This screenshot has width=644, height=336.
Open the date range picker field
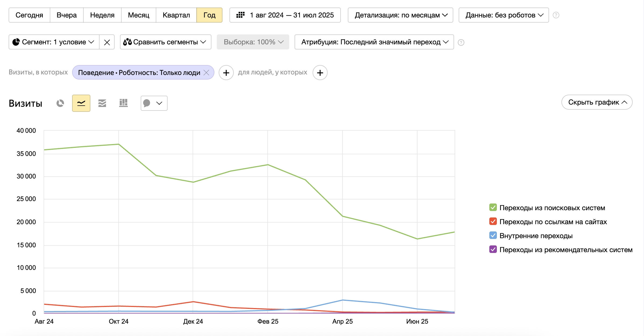pos(285,15)
